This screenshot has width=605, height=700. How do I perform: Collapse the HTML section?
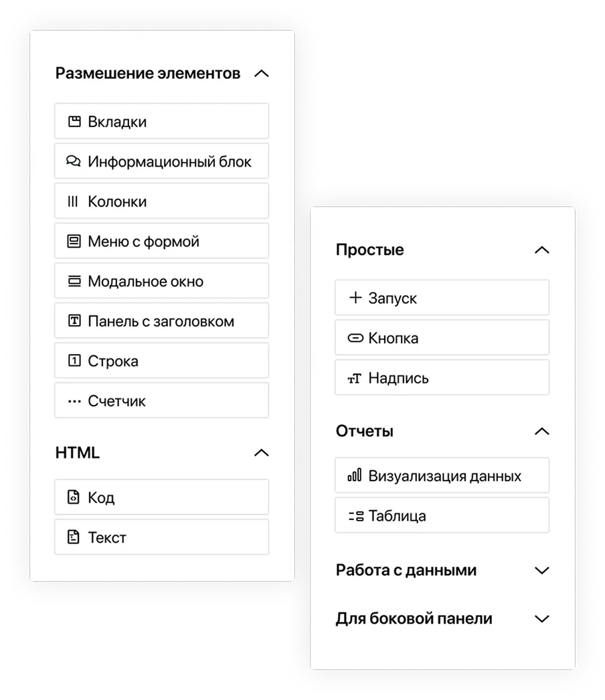point(262,452)
